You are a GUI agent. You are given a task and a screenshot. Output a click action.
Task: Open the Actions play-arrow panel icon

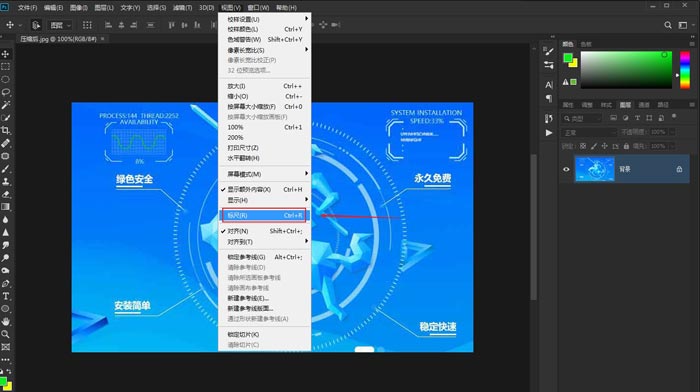[549, 133]
